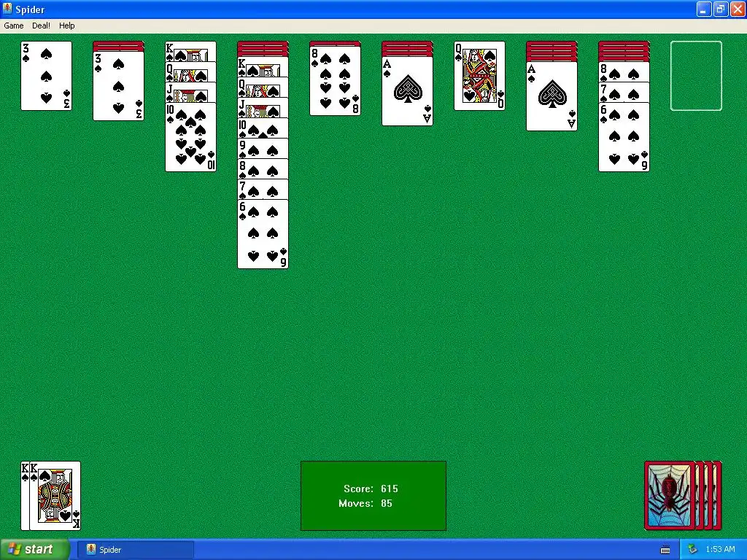Select the Jack of spades in the third column stack
This screenshot has height=560, width=747.
click(190, 92)
